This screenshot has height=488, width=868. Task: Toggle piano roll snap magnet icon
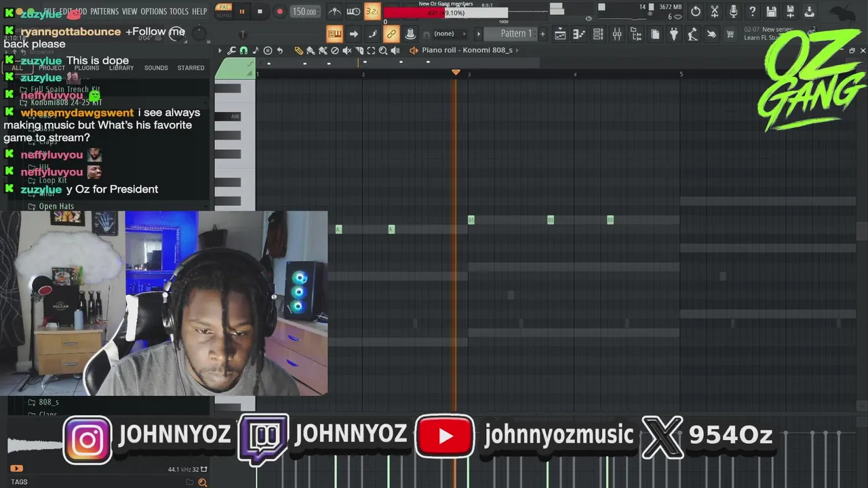pos(243,51)
